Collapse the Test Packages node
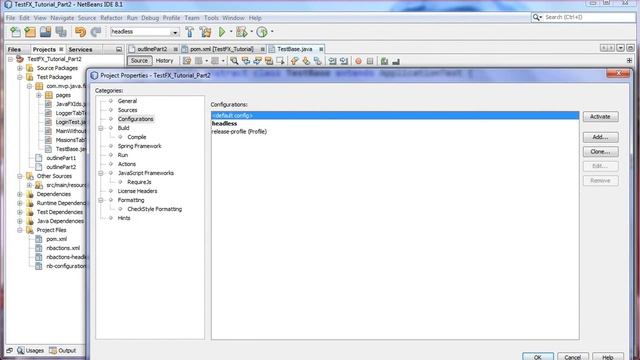This screenshot has height=360, width=640. coord(20,77)
